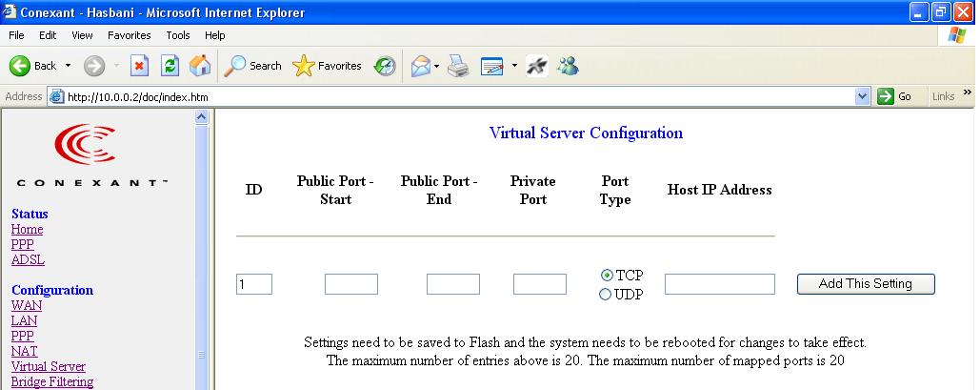Open the Tools menu
Image resolution: width=980 pixels, height=390 pixels.
click(x=178, y=35)
